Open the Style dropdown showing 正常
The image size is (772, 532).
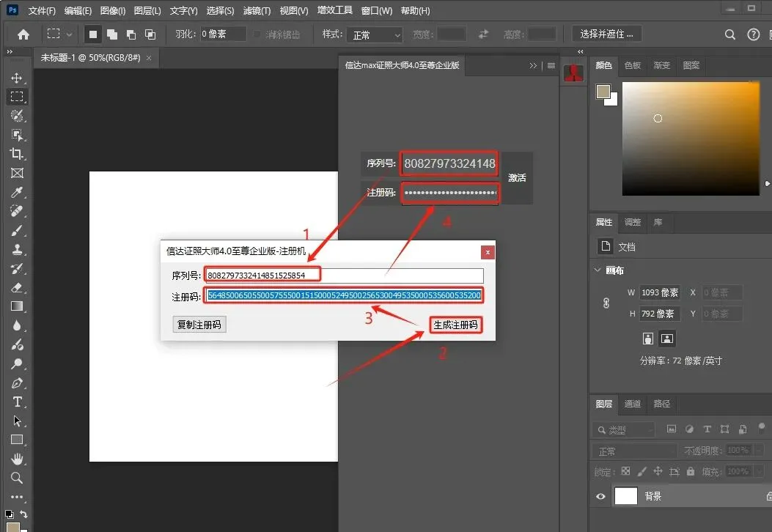coord(375,34)
